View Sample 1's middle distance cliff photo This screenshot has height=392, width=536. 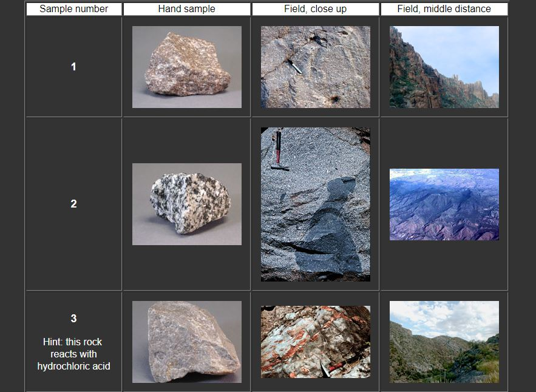pos(443,66)
